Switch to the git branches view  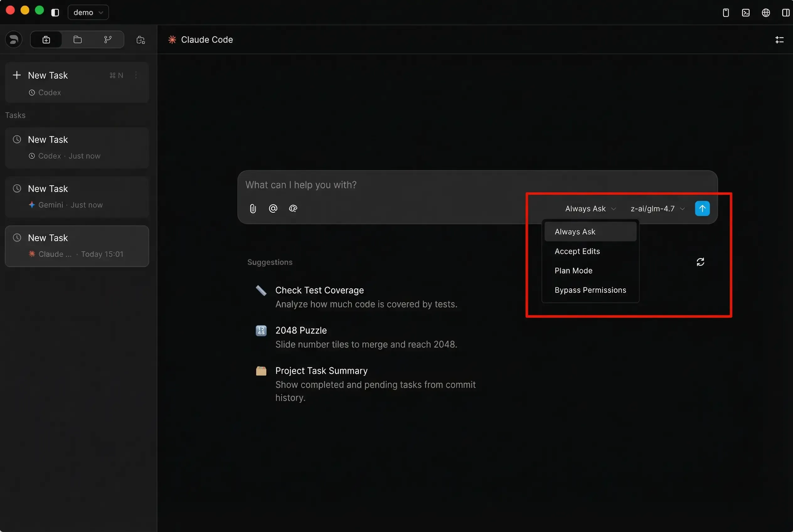point(108,39)
